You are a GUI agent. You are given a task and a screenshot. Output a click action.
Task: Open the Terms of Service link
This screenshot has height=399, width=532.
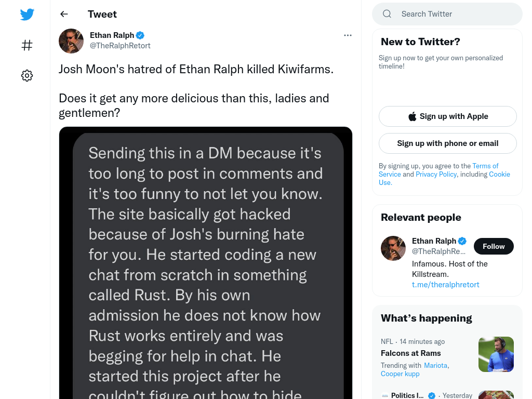click(x=438, y=170)
